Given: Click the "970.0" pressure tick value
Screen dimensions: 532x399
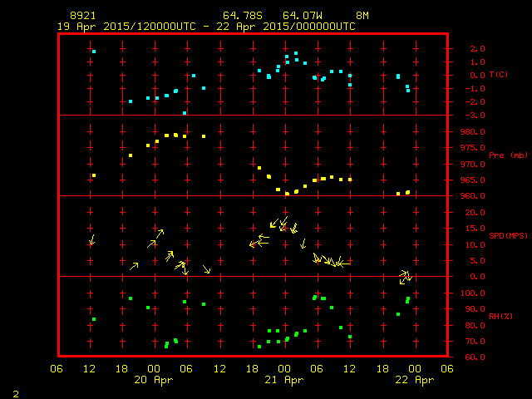Looking at the screenshot, I should click(x=473, y=165).
